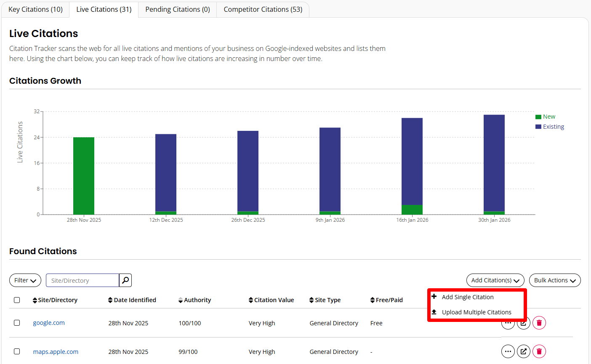This screenshot has width=591, height=364.
Task: Tick the checkbox for google.com row
Action: [17, 323]
